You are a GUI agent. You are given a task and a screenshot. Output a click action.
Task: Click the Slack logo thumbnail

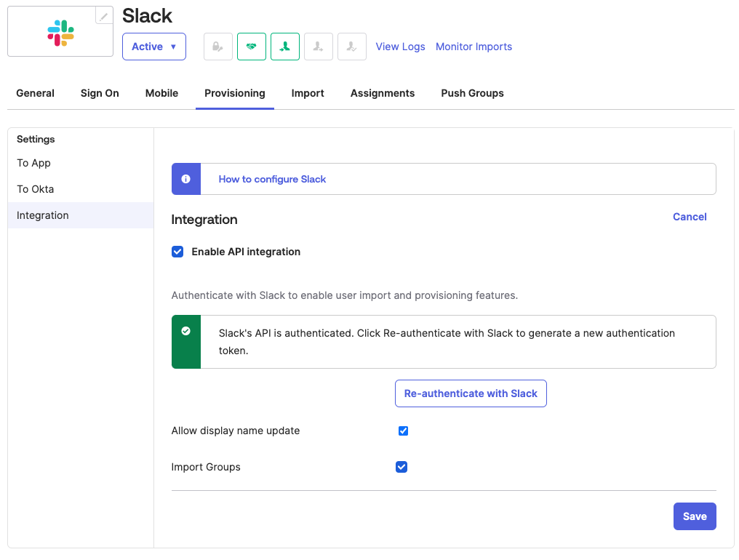[x=60, y=33]
